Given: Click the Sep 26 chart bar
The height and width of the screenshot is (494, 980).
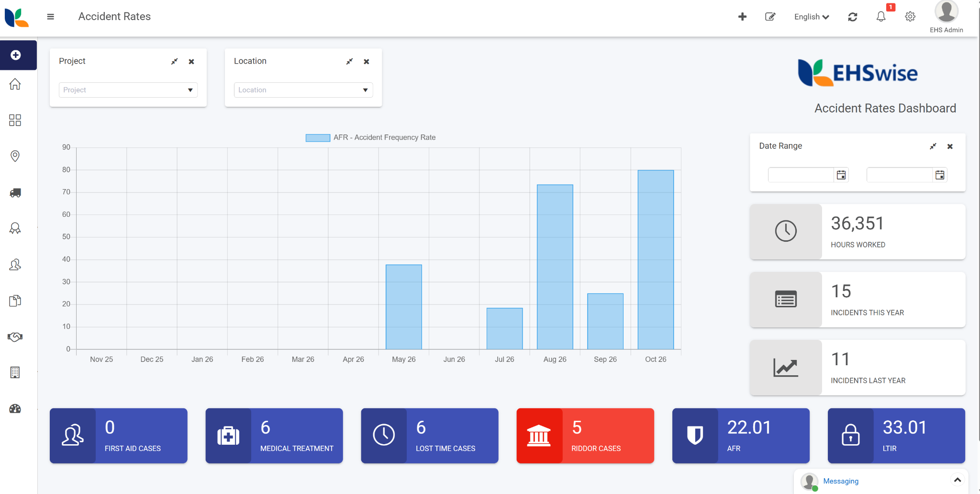Looking at the screenshot, I should (605, 321).
